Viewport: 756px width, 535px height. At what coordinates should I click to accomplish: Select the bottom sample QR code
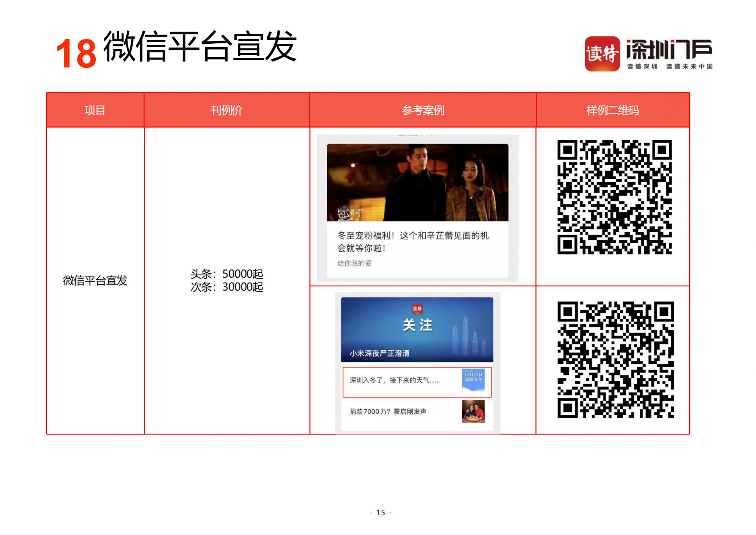[615, 360]
